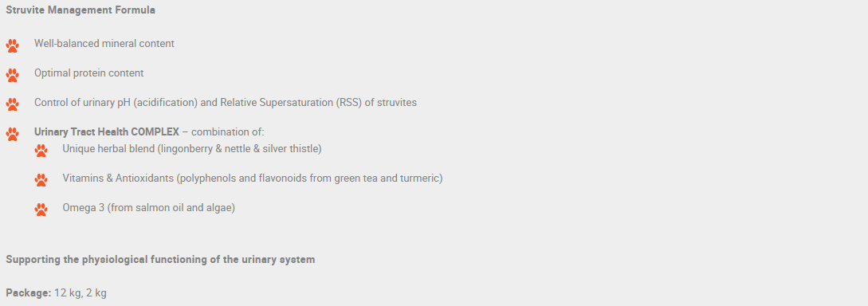Screen dimensions: 868x306
Task: Click the Supporting the physiological functioning heading
Action: point(160,260)
